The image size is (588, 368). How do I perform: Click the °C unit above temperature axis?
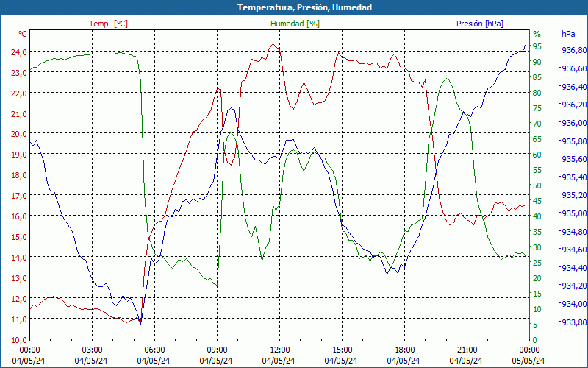click(x=23, y=34)
